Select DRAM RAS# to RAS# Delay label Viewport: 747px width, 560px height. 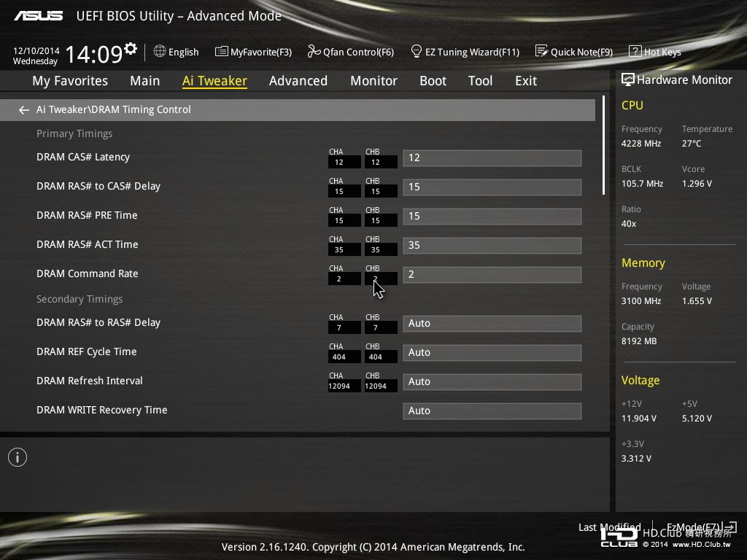coord(98,322)
